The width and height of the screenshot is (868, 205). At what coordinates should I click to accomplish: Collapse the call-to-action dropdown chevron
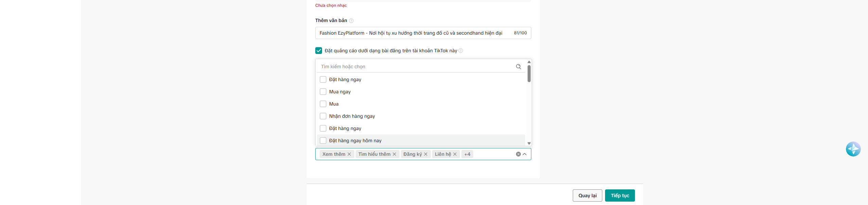coord(525,154)
